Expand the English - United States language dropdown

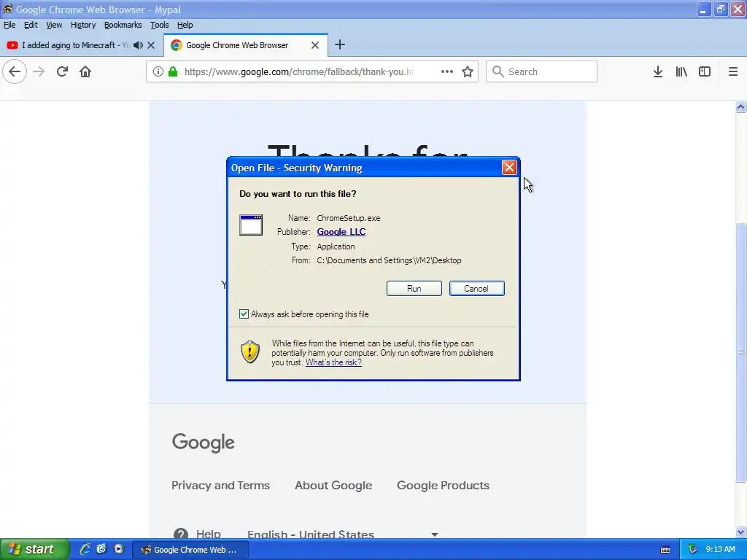(435, 534)
